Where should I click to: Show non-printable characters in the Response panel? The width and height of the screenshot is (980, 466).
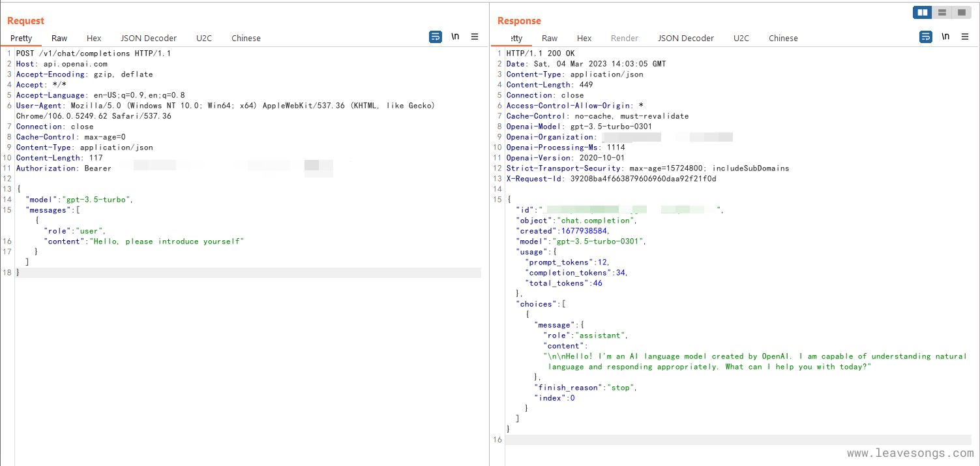945,37
